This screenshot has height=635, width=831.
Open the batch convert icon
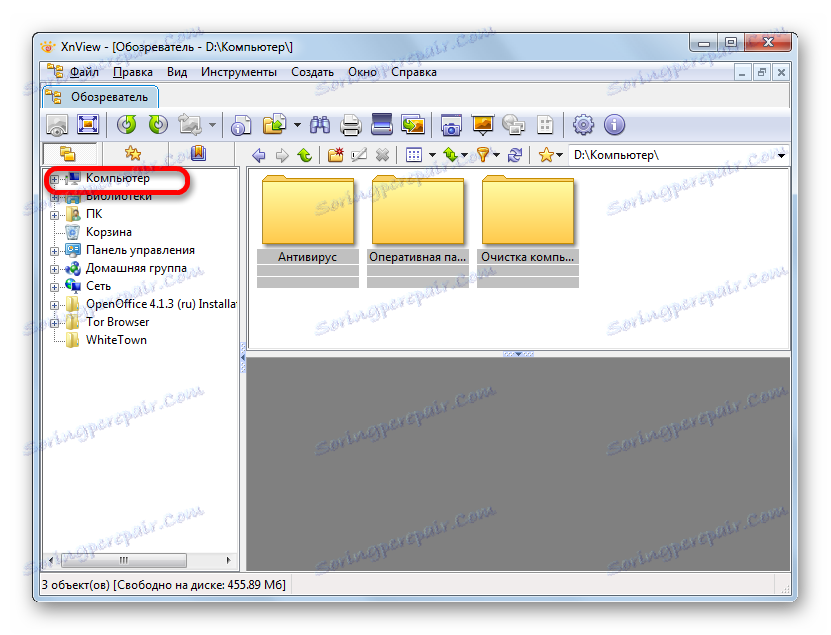point(413,125)
